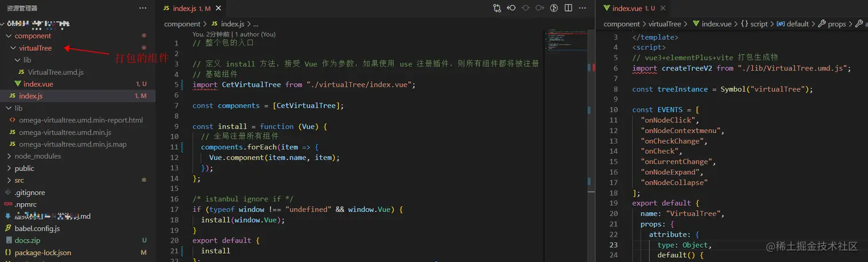Click 'const components = [CetVirtualTree];' line
The image size is (868, 262).
point(268,105)
